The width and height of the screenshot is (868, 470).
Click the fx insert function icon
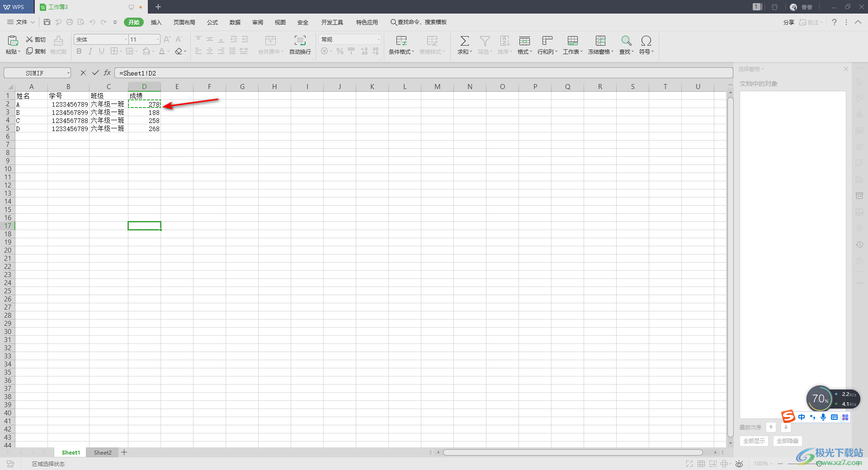coord(107,73)
